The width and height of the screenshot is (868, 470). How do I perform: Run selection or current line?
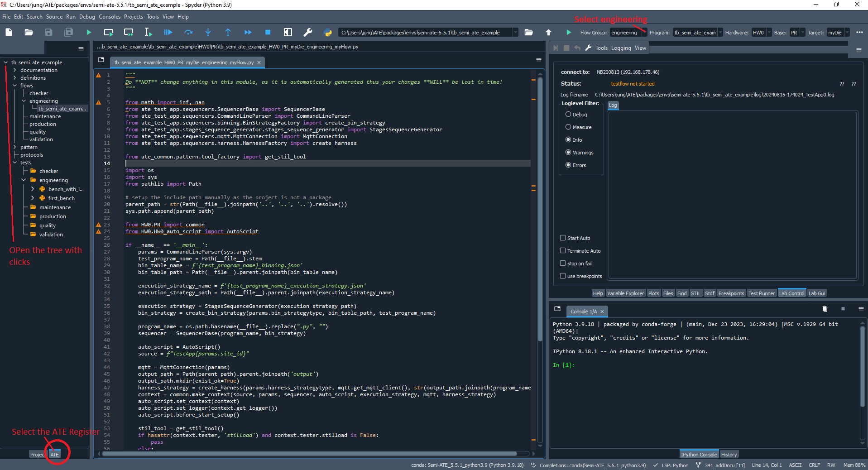[148, 32]
